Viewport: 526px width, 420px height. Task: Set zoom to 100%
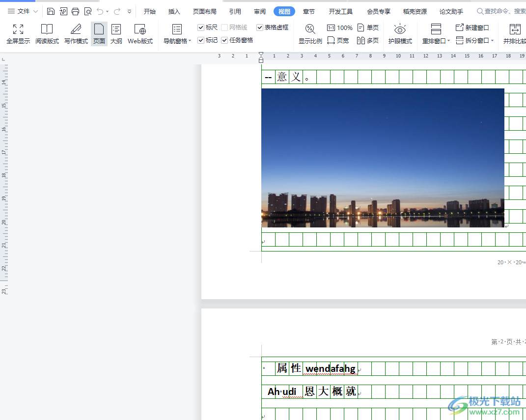[339, 28]
